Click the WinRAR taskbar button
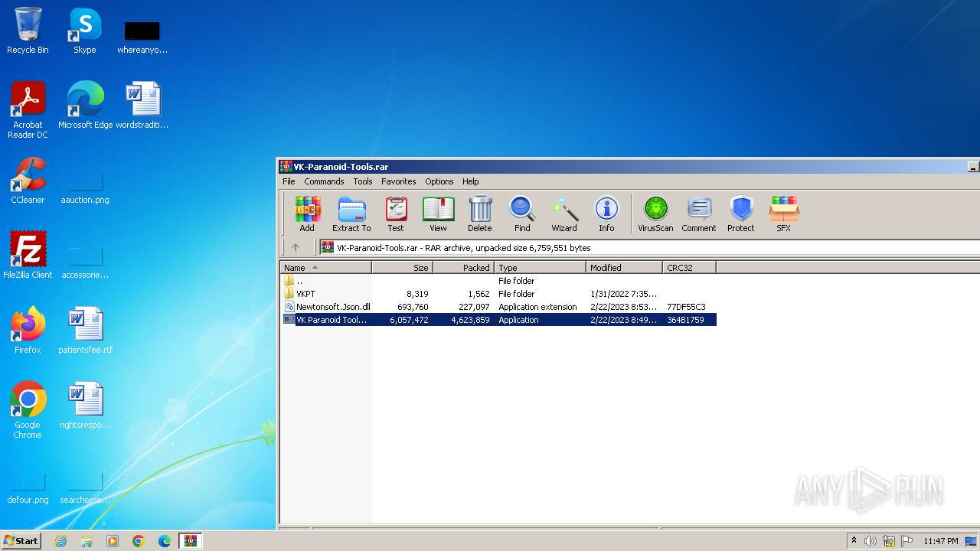 tap(191, 541)
